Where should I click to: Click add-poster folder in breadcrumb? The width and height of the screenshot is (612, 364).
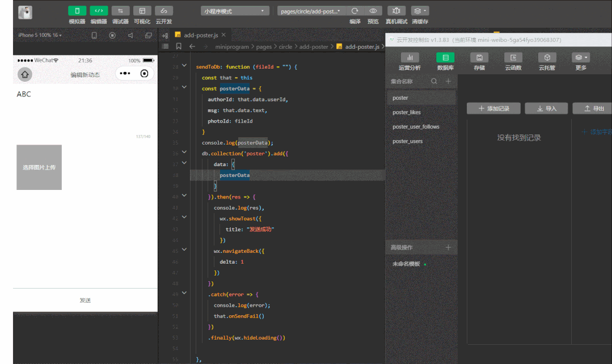[x=314, y=47]
